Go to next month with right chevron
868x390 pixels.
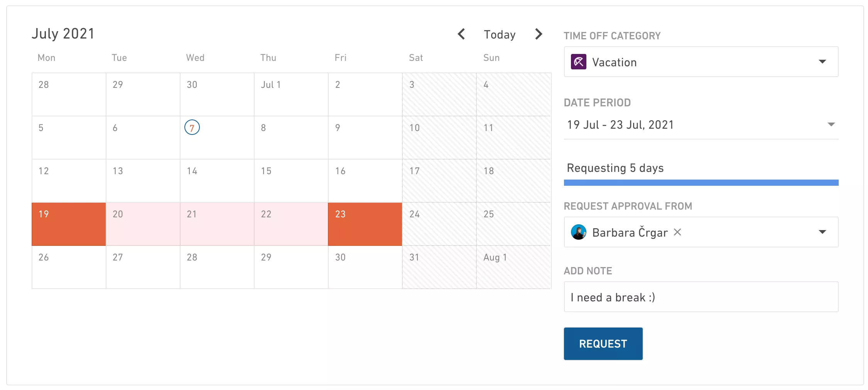coord(539,34)
